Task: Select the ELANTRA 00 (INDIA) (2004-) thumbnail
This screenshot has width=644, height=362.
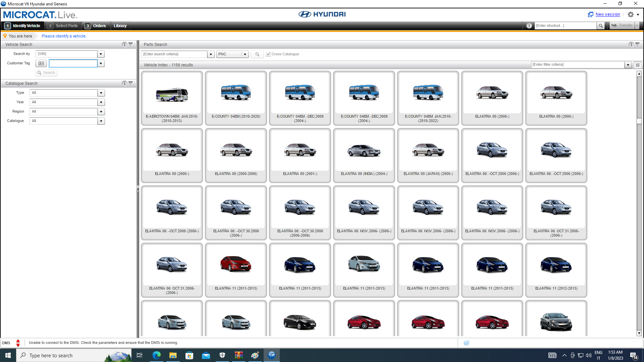Action: point(364,156)
